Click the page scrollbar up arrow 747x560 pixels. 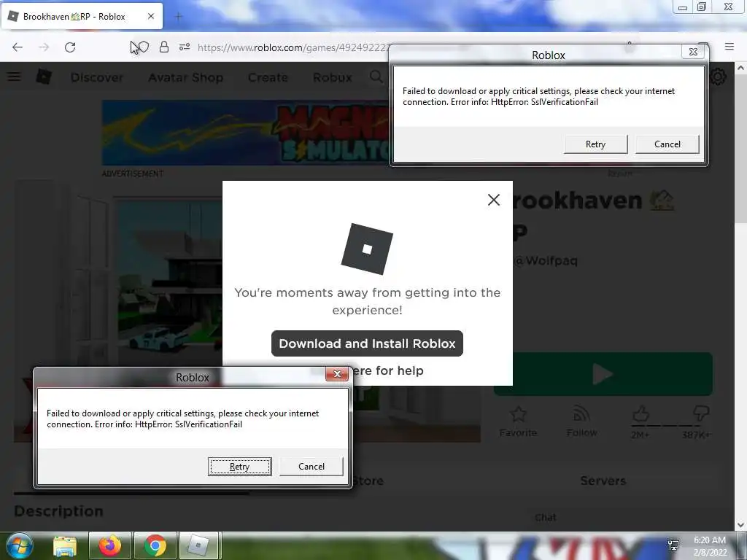[741, 68]
